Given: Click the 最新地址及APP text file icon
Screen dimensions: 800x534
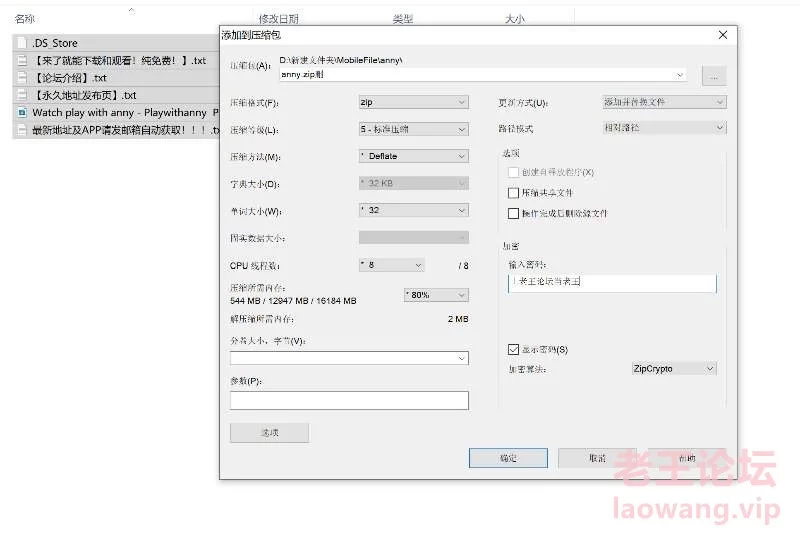Looking at the screenshot, I should coord(22,130).
